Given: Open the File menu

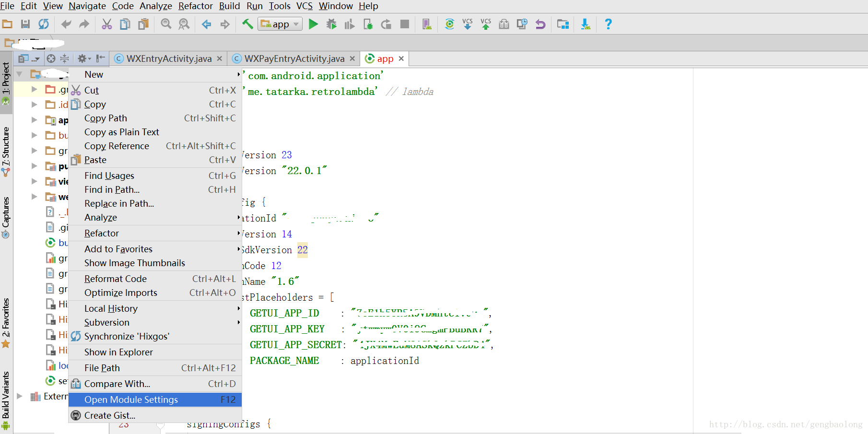Looking at the screenshot, I should pos(7,6).
